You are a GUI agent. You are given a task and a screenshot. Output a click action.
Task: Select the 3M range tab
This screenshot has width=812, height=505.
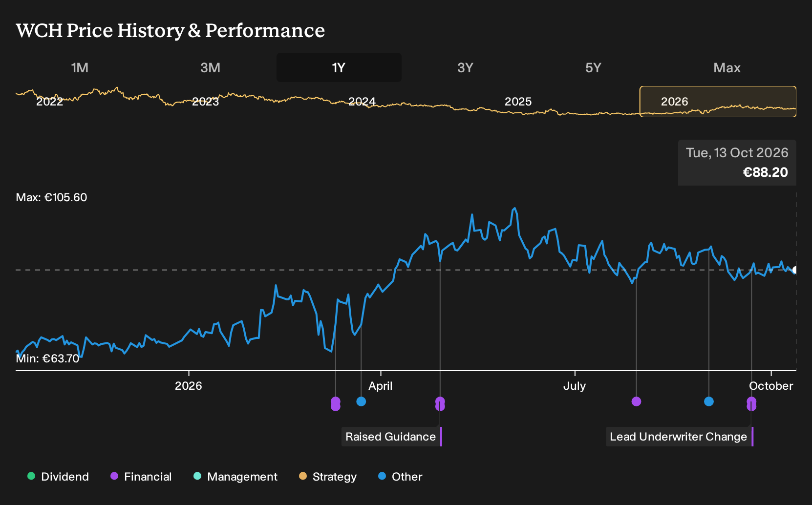tap(210, 67)
